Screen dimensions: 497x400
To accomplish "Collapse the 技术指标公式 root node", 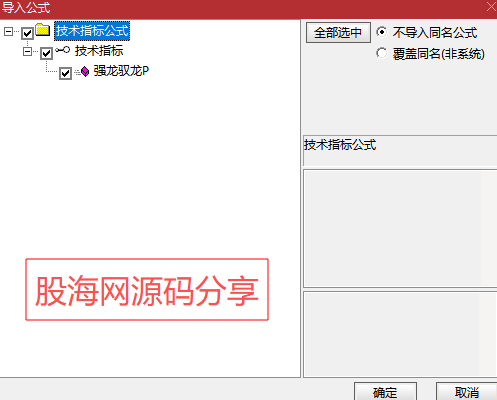I will tap(9, 32).
